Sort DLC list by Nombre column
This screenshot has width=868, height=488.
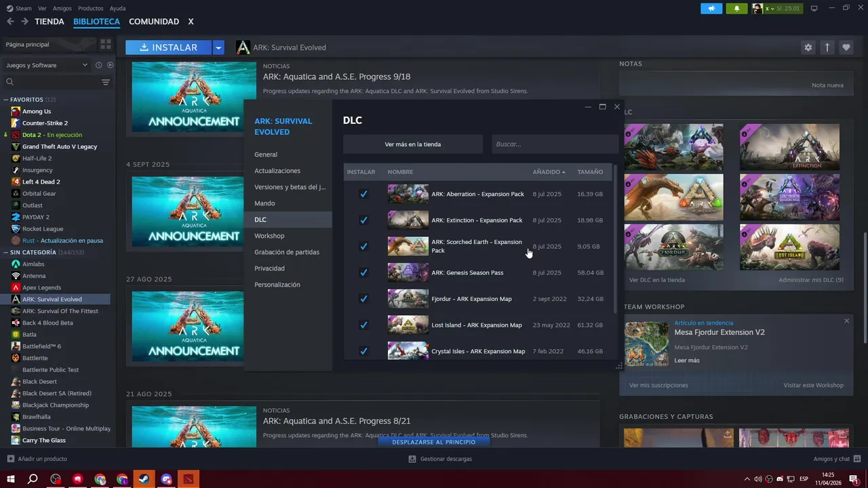point(400,172)
